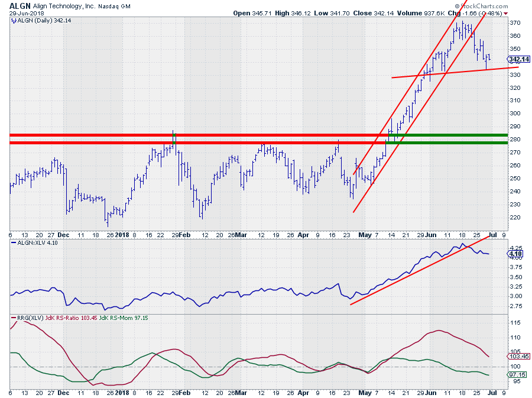Click the 3.75 ratio axis label

(x=516, y=267)
